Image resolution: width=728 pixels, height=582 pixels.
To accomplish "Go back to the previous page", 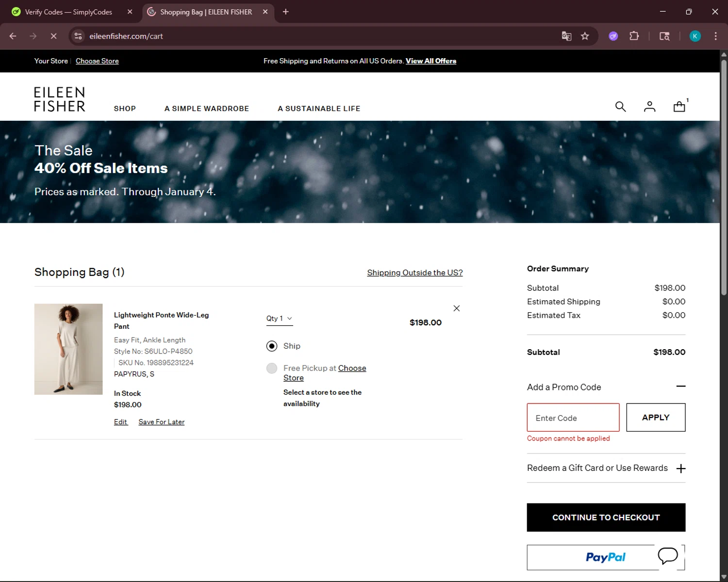I will 13,36.
